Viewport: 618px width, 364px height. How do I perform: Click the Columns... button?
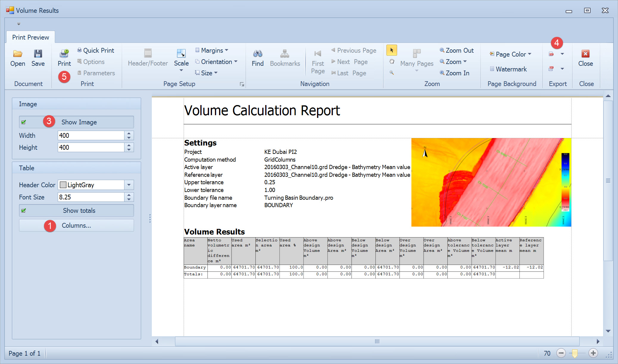tap(76, 225)
